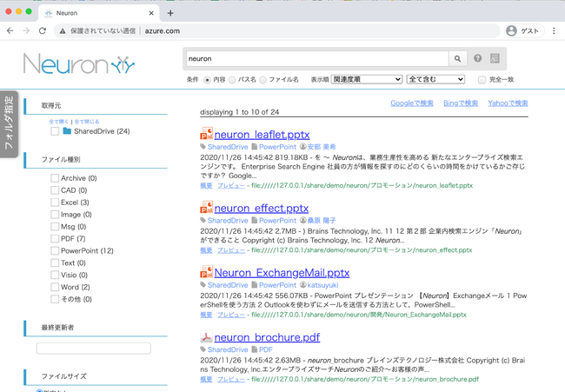Click PowerPoint tag under Neuron_ExchangeMail.pptx
The height and width of the screenshot is (392, 565).
[x=277, y=285]
